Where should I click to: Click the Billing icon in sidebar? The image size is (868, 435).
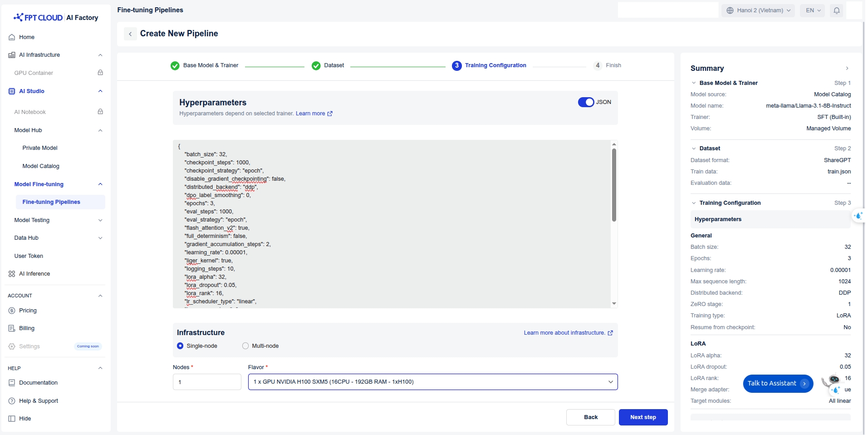pyautogui.click(x=12, y=328)
